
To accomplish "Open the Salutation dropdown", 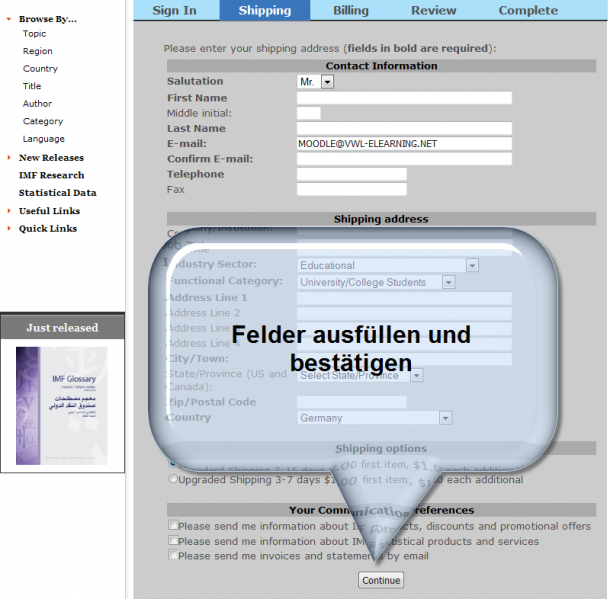I will tap(327, 82).
